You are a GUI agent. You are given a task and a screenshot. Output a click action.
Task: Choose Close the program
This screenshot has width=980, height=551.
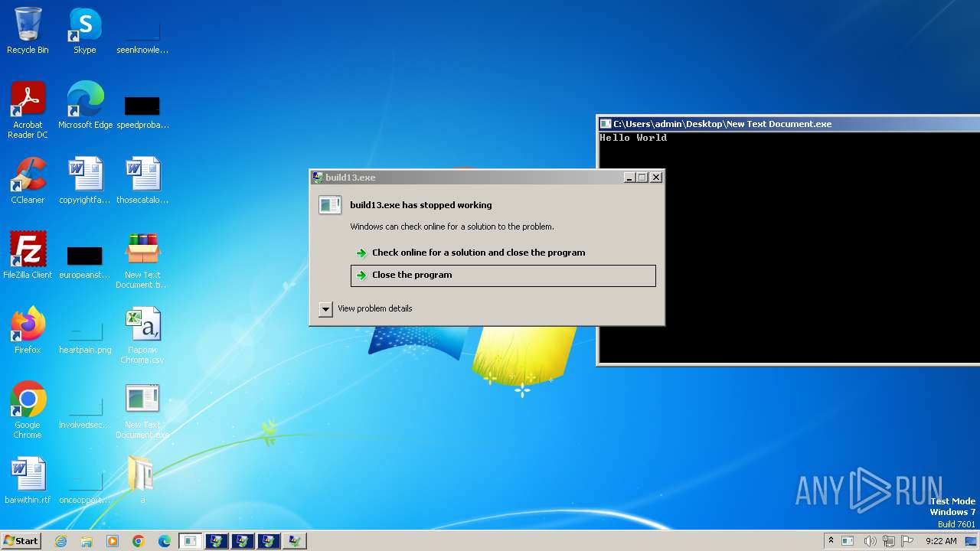tap(503, 275)
